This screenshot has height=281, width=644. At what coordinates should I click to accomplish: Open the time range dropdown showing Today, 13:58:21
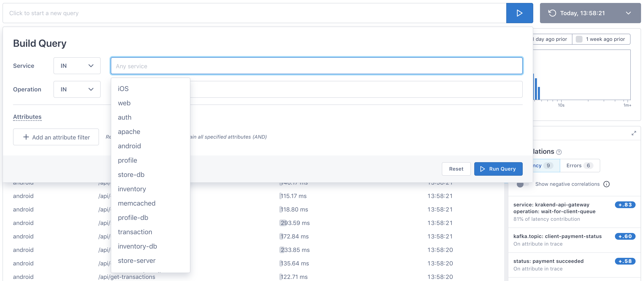tap(590, 13)
